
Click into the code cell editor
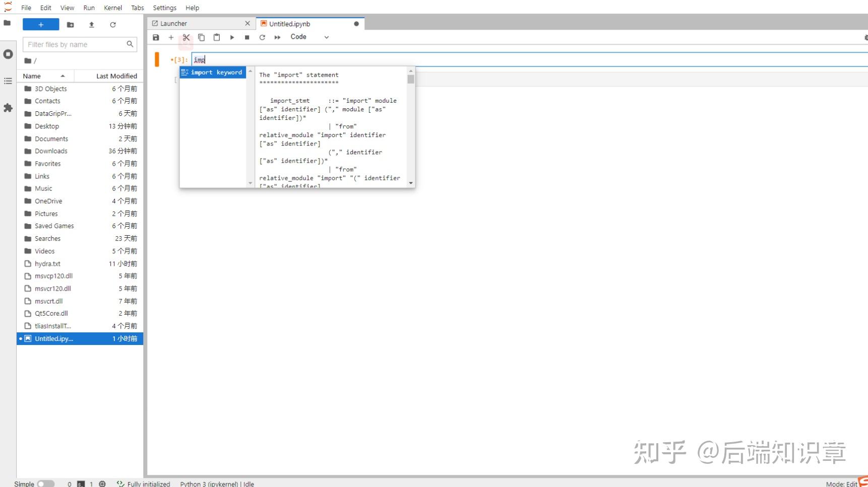pyautogui.click(x=529, y=59)
